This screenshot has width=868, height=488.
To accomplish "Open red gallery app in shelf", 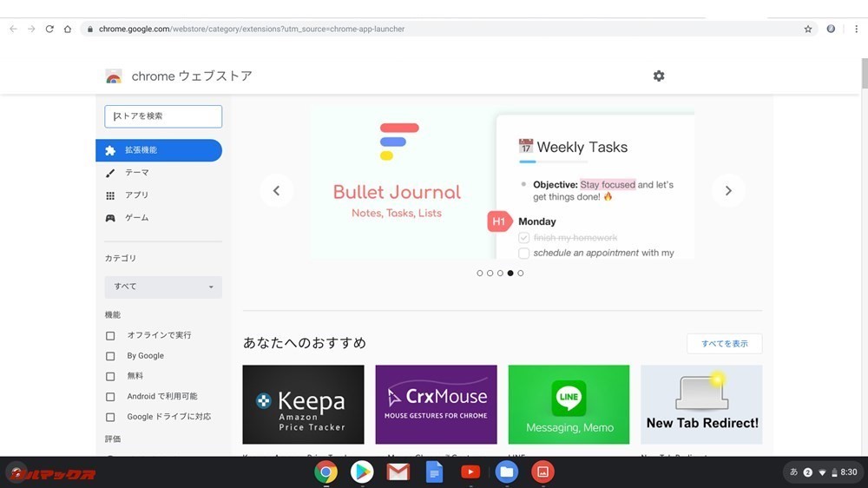I will (543, 472).
